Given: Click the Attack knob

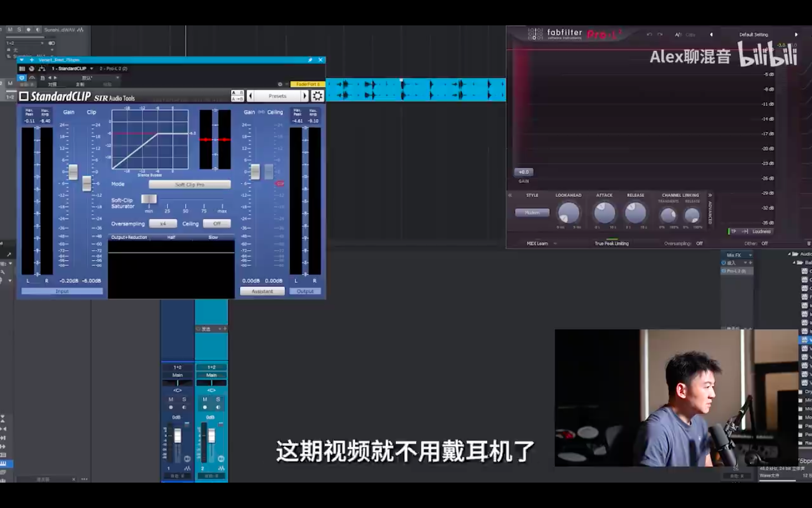Looking at the screenshot, I should pos(604,213).
